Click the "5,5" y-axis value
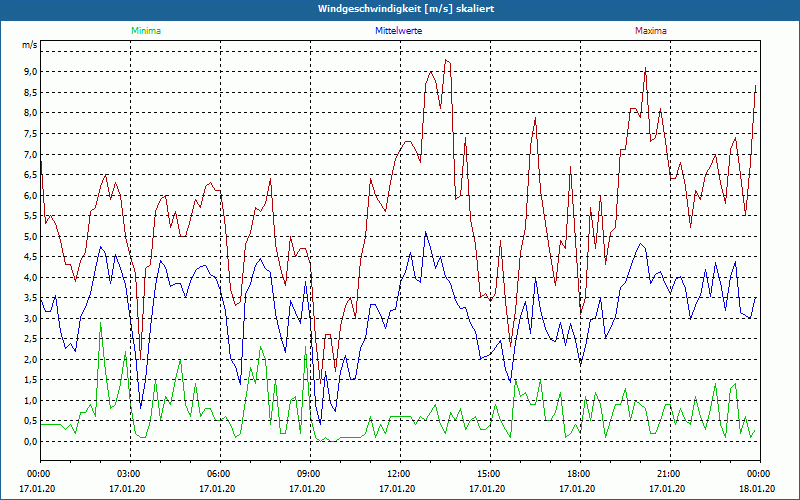The height and width of the screenshot is (500, 800). click(31, 216)
